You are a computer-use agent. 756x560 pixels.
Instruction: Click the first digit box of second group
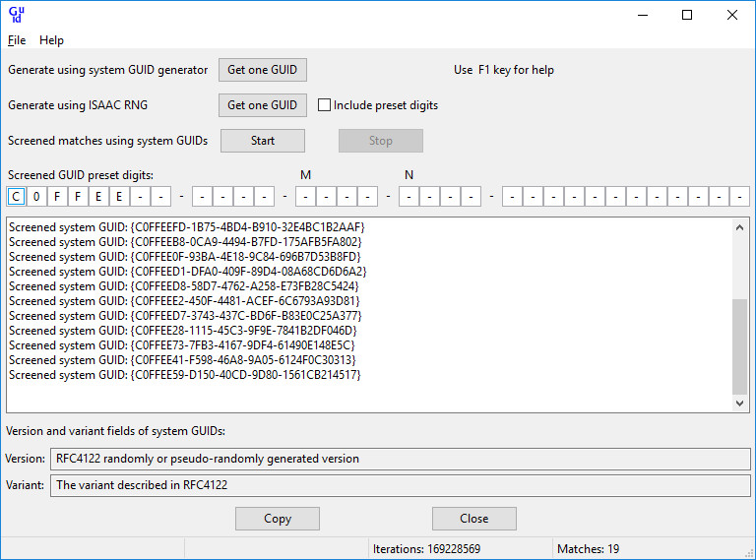pyautogui.click(x=202, y=197)
